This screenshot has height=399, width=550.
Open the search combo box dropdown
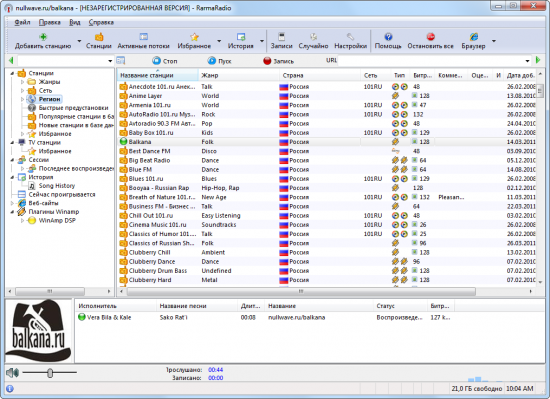[110, 61]
